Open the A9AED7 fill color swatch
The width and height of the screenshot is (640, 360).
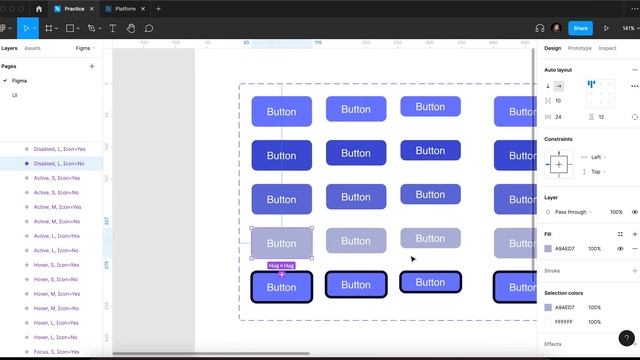[548, 249]
